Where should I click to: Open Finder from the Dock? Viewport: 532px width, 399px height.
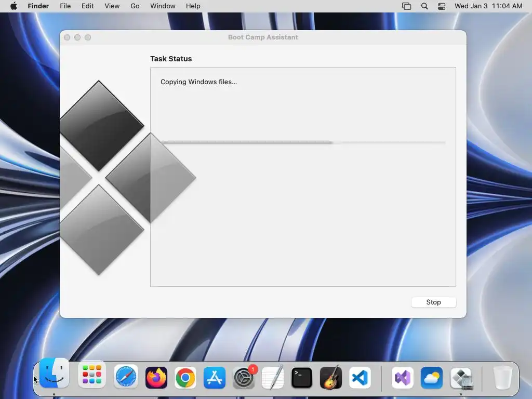pos(54,373)
